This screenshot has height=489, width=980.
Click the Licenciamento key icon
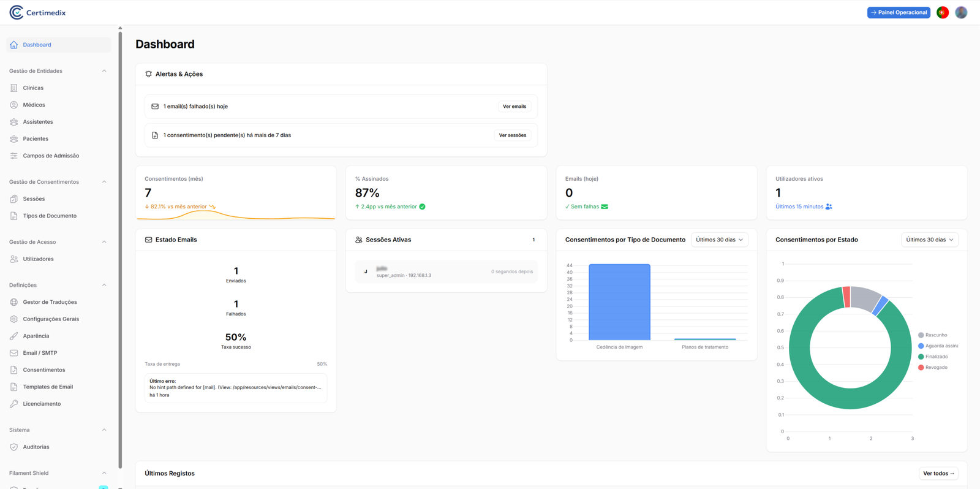(x=14, y=404)
